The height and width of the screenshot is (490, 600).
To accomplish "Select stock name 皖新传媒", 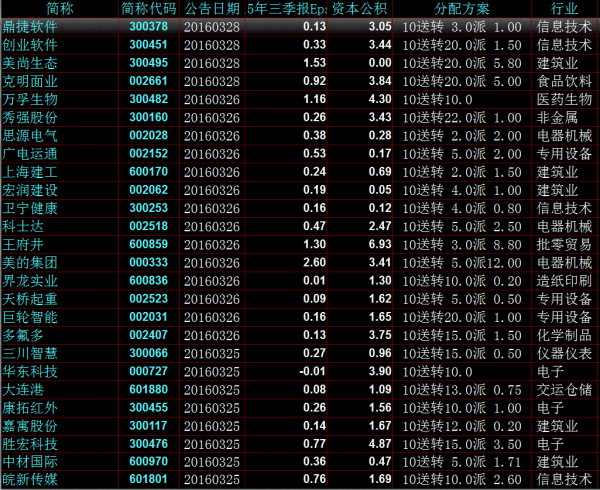I will (30, 480).
